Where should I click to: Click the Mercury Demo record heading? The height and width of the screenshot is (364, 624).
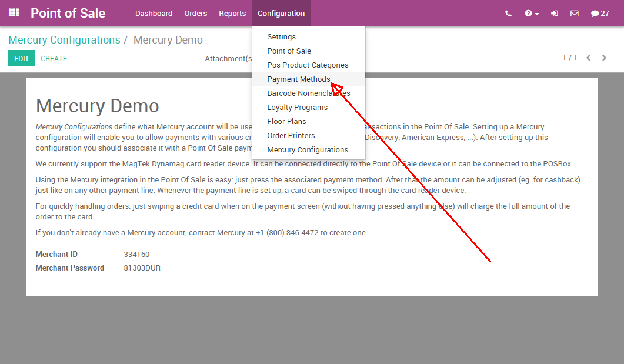coord(98,106)
